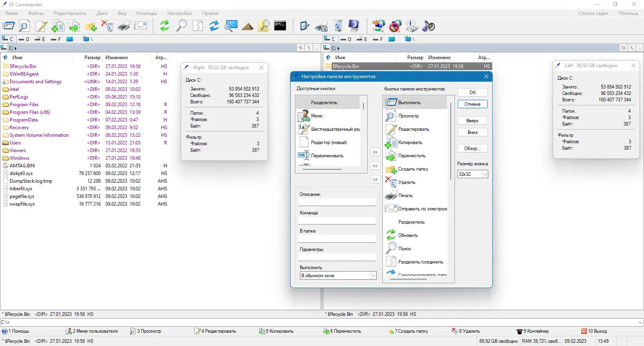Select the 'pagefile.sys' file in left panel
Screen dimensions: 644x346
coord(22,196)
